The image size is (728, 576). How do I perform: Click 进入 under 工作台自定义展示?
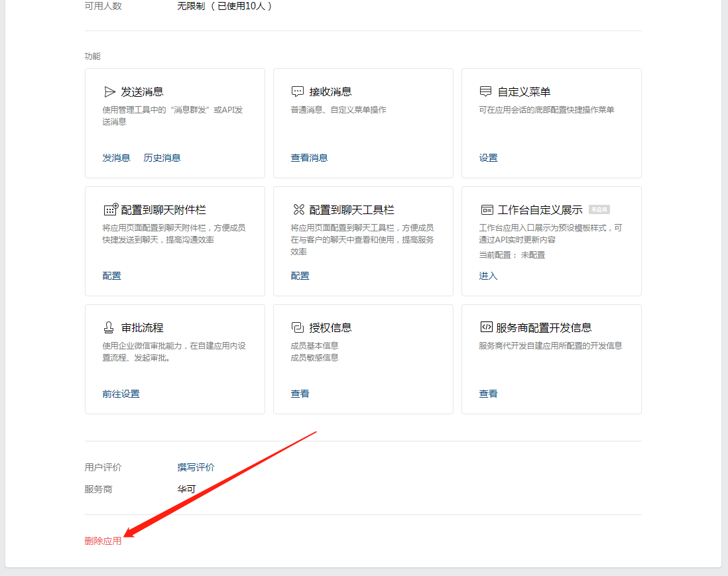point(488,276)
